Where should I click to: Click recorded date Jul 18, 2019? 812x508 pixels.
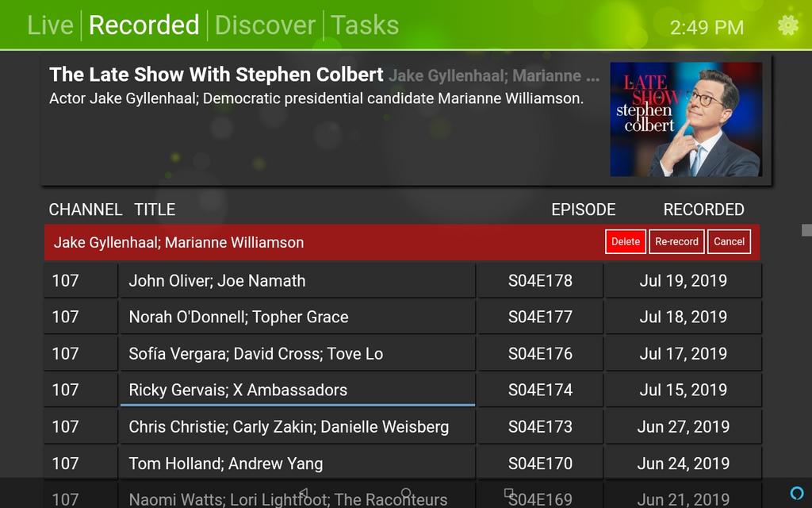pos(684,317)
